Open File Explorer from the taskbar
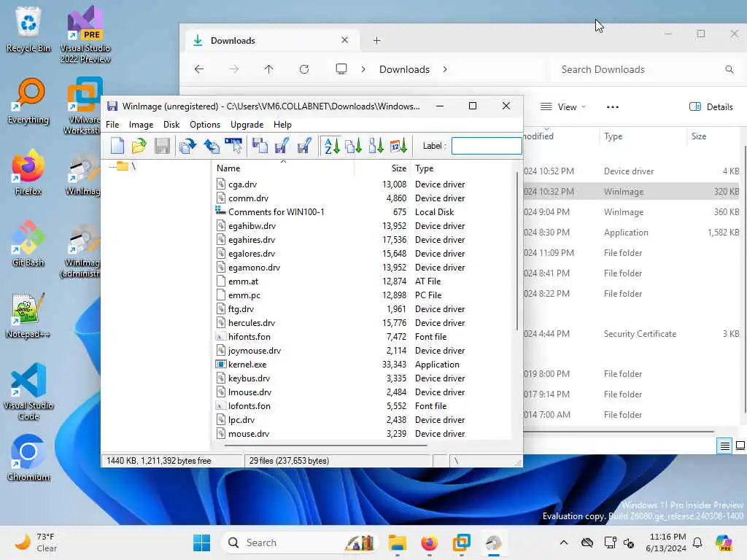 point(398,542)
